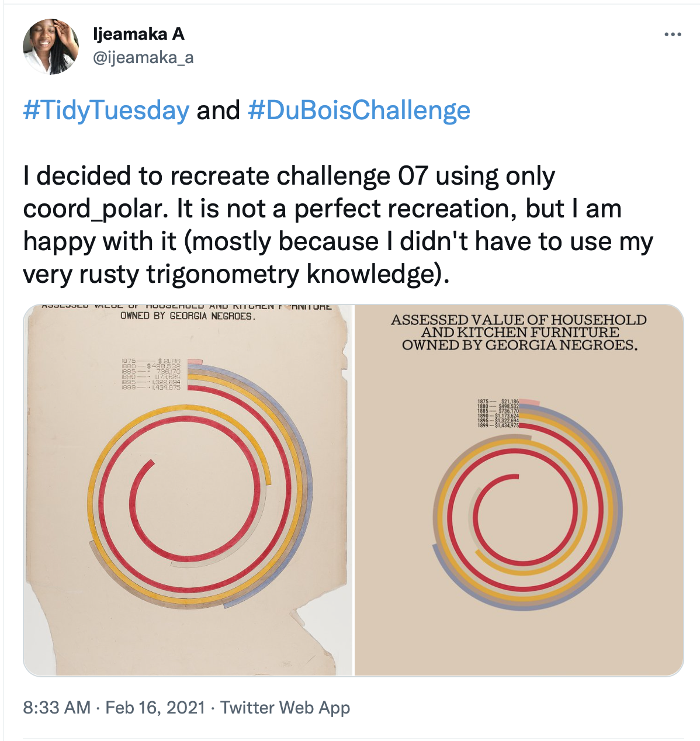Click the original chart's "OWNED BY GEORGIA NEGROES" heading

[x=188, y=316]
